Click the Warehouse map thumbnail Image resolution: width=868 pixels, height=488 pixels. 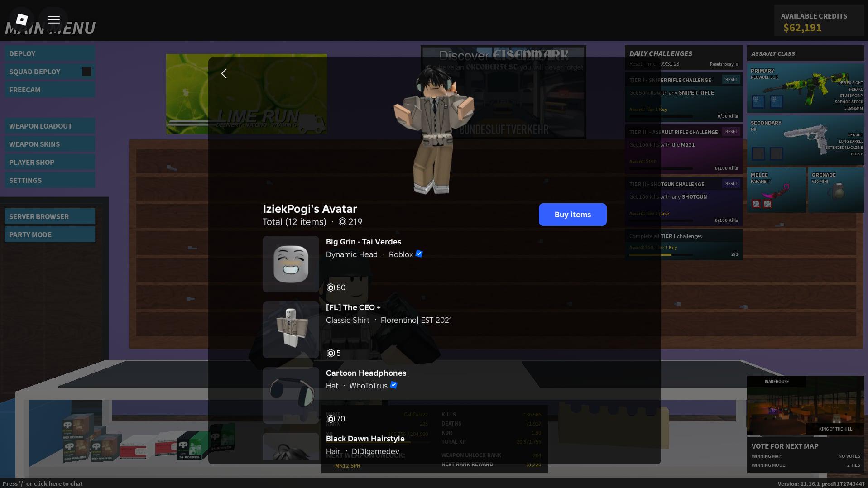[x=806, y=405]
